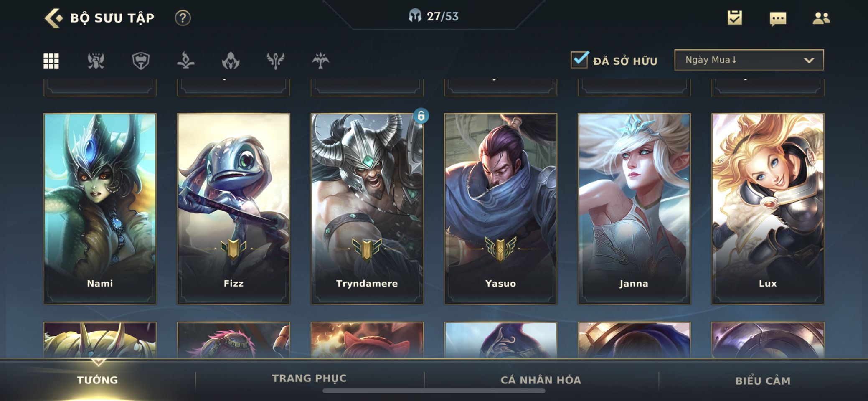This screenshot has height=401, width=868.
Task: Filter champions by Mage role icon
Action: pos(186,61)
